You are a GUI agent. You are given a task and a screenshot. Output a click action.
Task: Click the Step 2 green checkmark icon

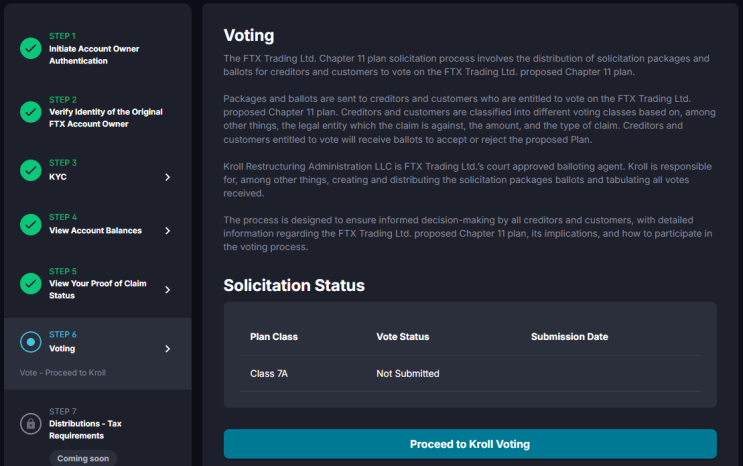(30, 112)
